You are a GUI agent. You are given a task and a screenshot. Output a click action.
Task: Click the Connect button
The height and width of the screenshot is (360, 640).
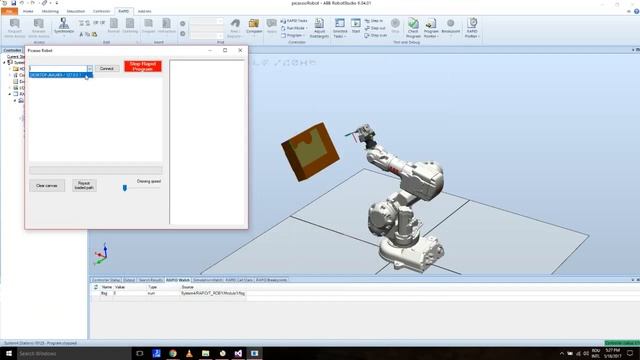coord(107,69)
